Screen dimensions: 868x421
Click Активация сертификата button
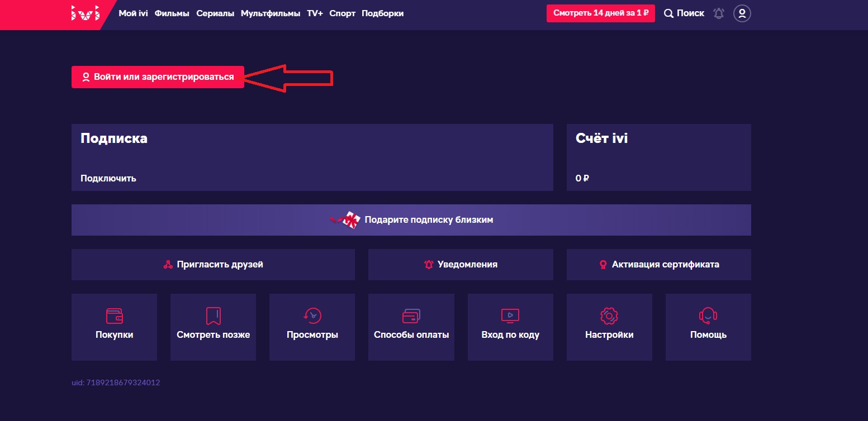tap(659, 265)
